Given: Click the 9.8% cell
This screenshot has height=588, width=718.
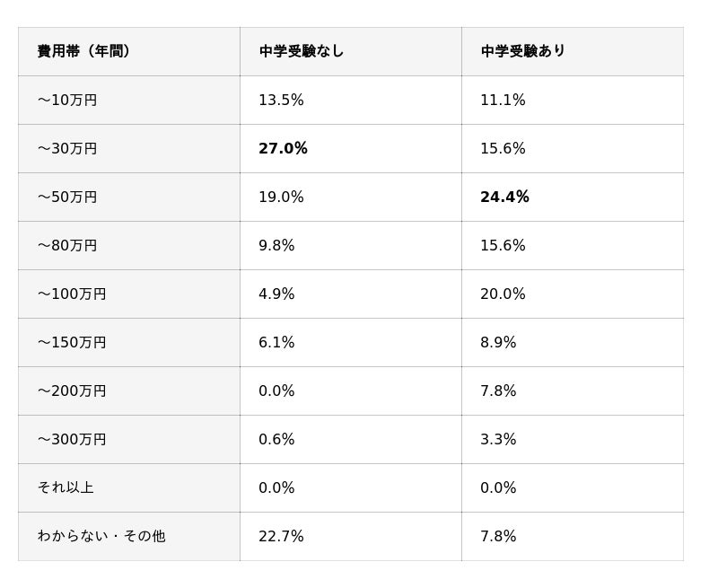Looking at the screenshot, I should tap(276, 246).
